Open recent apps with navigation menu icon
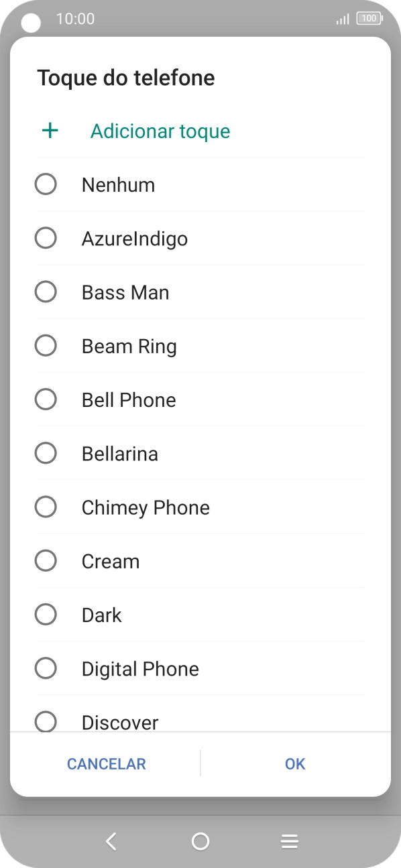401x868 pixels. tap(289, 840)
